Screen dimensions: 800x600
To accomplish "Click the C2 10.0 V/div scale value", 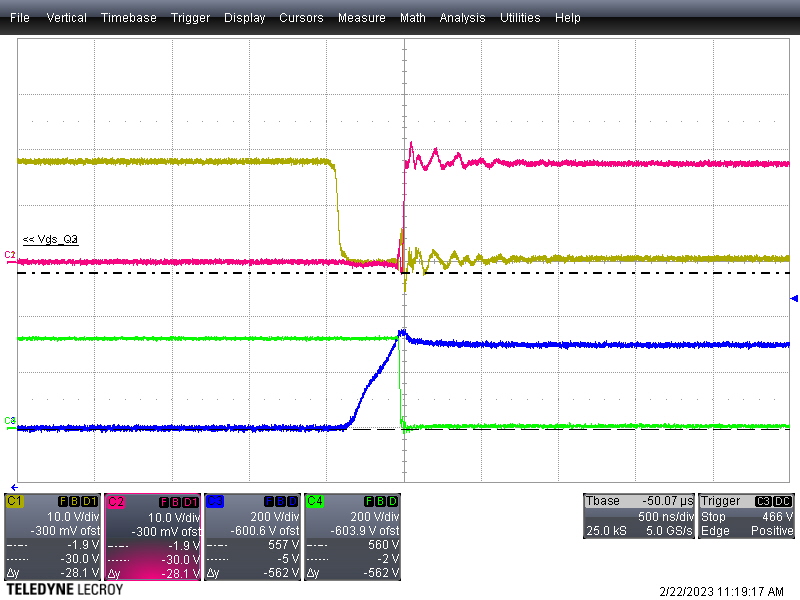I will [x=174, y=517].
